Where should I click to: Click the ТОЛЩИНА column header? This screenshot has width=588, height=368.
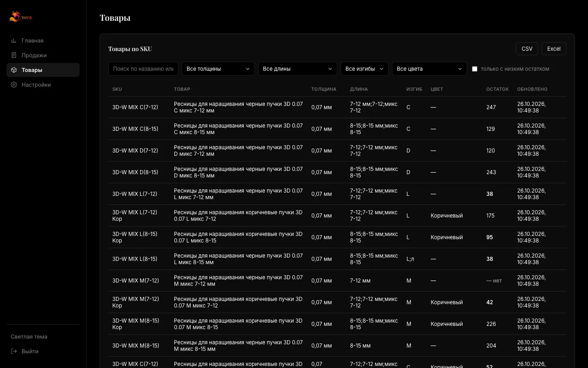pyautogui.click(x=324, y=89)
